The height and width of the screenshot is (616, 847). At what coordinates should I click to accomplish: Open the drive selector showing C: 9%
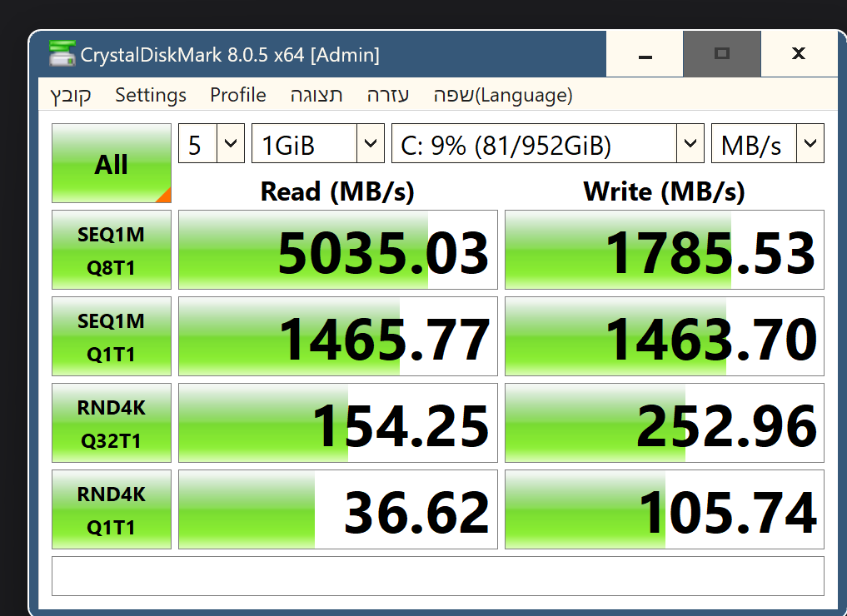click(548, 143)
